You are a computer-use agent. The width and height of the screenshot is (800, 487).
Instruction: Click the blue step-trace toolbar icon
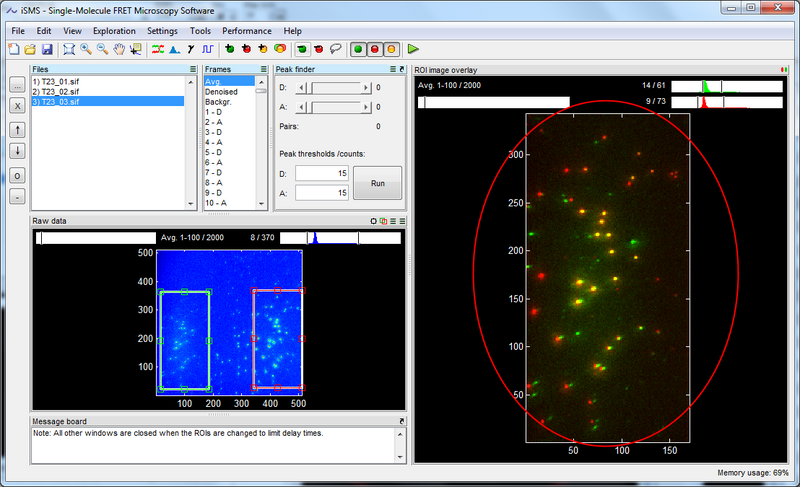pos(208,48)
